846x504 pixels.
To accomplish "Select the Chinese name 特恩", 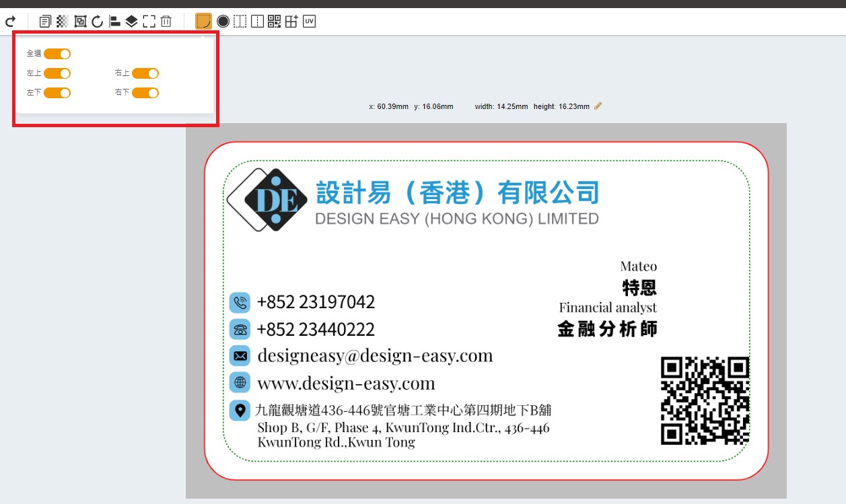I will (639, 288).
